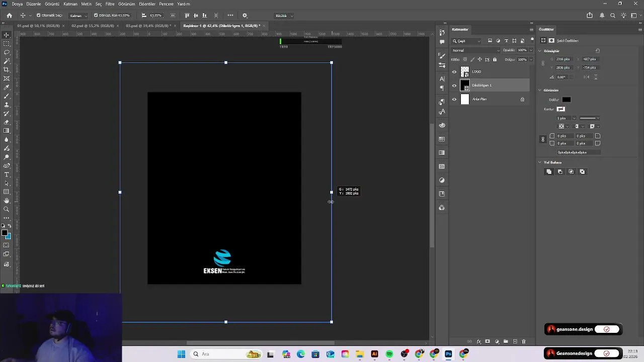This screenshot has height=362, width=644.
Task: Select the Clone Stamp tool
Action: pos(7,105)
